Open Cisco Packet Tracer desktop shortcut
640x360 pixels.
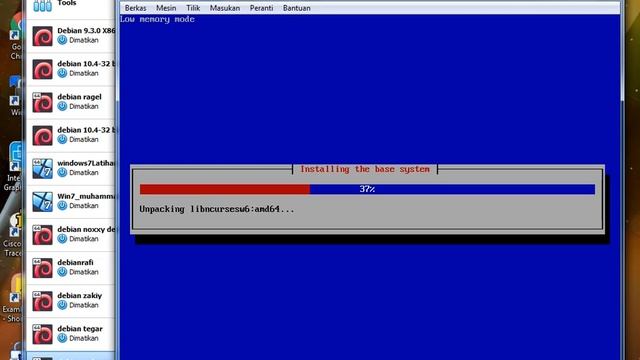point(13,235)
